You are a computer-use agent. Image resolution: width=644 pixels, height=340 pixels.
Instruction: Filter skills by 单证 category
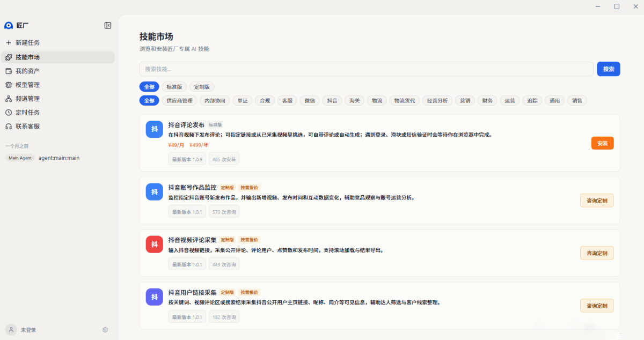pos(243,100)
